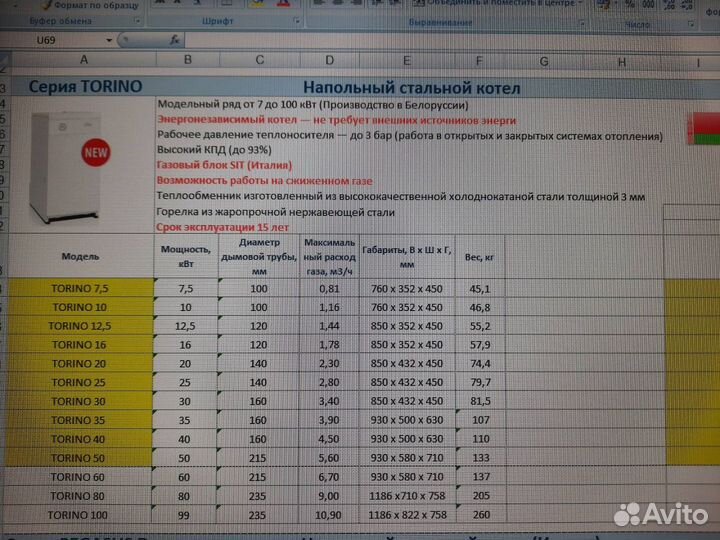Select the 'TORINO 60' model cell
This screenshot has width=720, height=540.
[77, 477]
